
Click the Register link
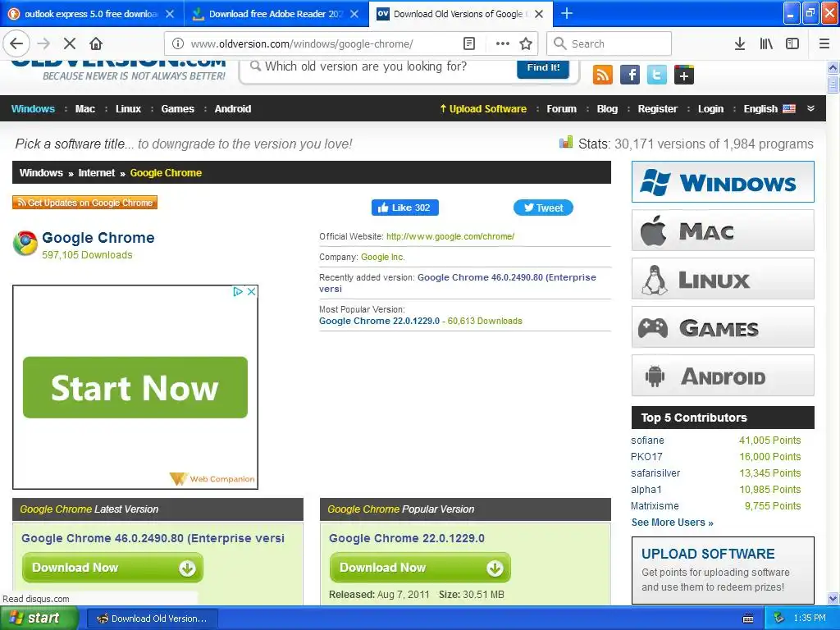point(658,109)
